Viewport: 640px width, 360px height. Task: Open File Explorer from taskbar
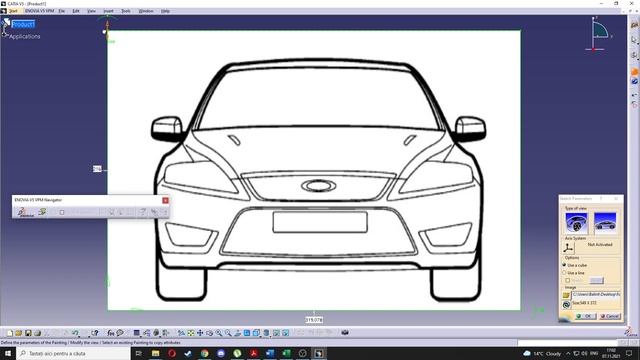156,353
